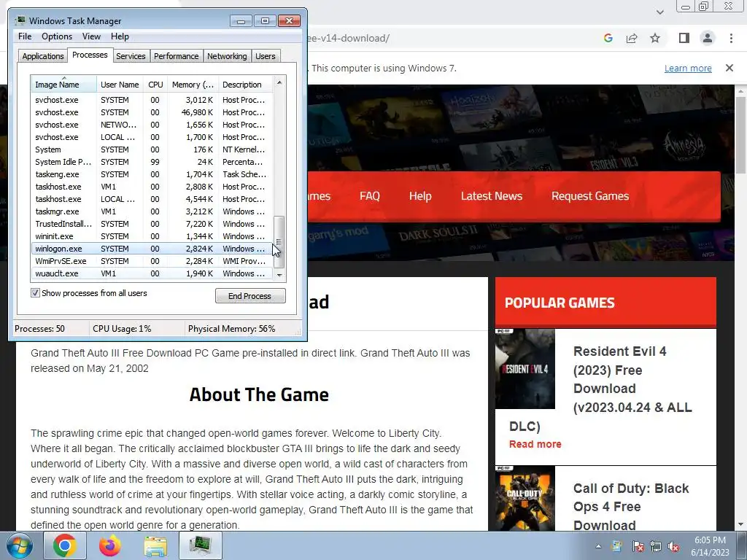Open the Resident Evil 4 cover thumbnail
The image size is (747, 560).
click(x=525, y=368)
